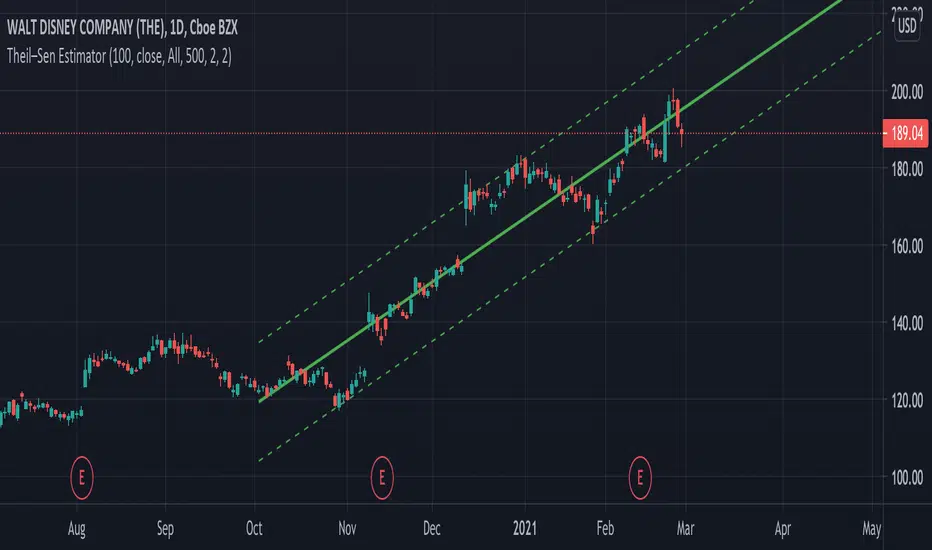932x550 pixels.
Task: Click the November earnings E marker
Action: click(x=382, y=477)
